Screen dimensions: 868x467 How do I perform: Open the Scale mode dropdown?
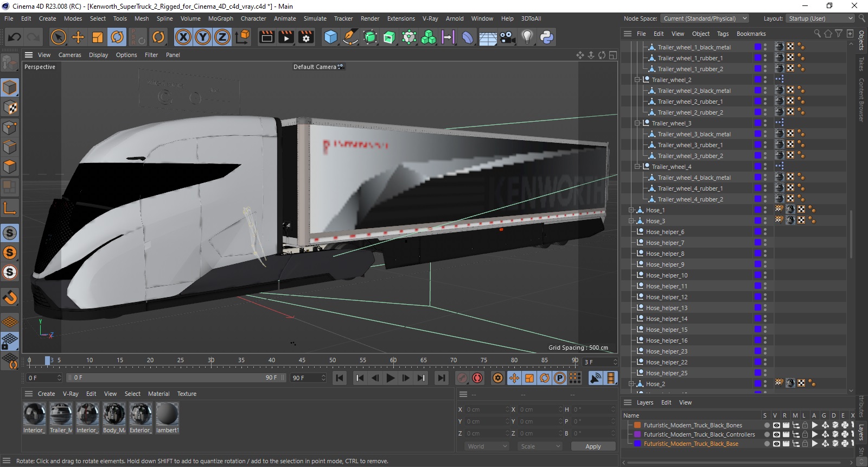540,446
